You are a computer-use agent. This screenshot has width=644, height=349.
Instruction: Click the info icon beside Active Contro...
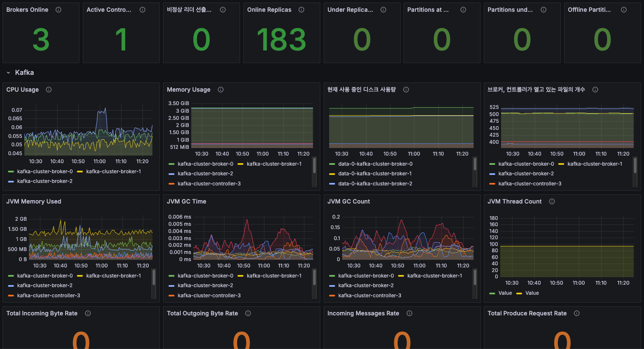(143, 10)
